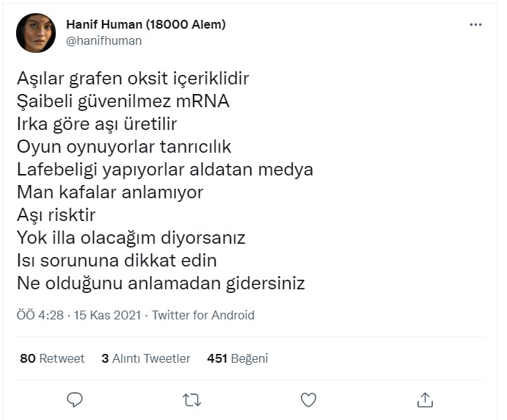Like the tweet with the heart icon
Image resolution: width=507 pixels, height=420 pixels.
pos(308,399)
